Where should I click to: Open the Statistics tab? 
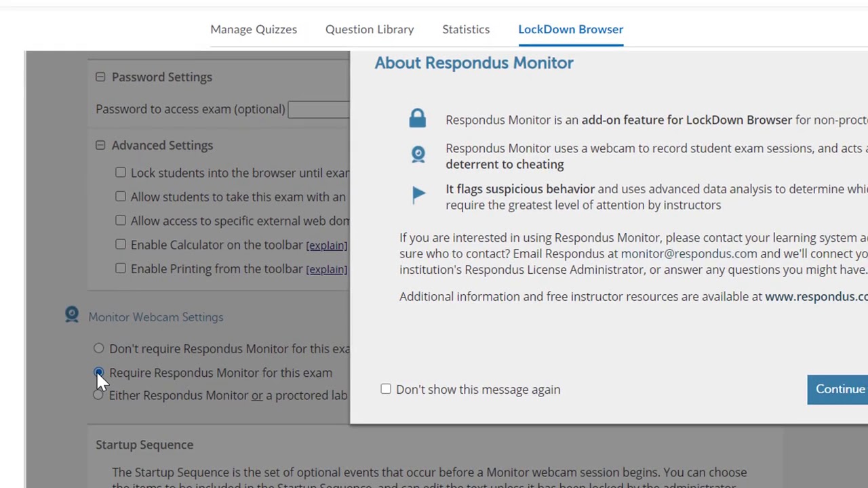(466, 29)
